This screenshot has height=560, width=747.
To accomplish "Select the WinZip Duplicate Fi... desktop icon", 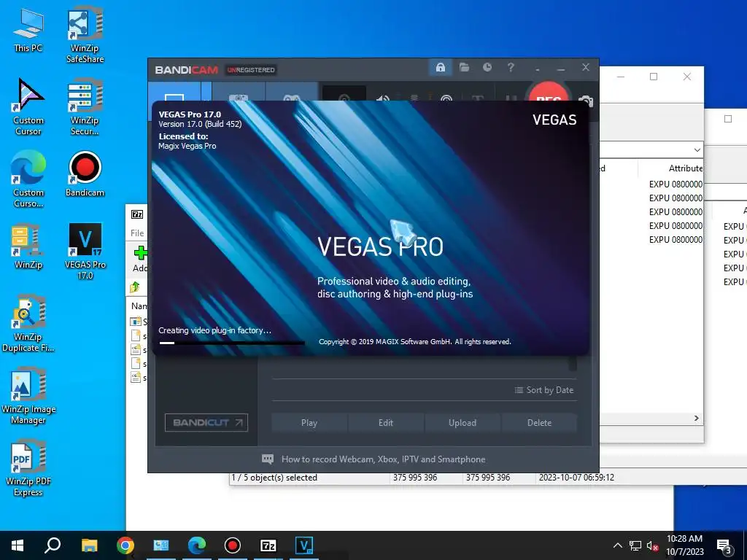I will coord(28,324).
